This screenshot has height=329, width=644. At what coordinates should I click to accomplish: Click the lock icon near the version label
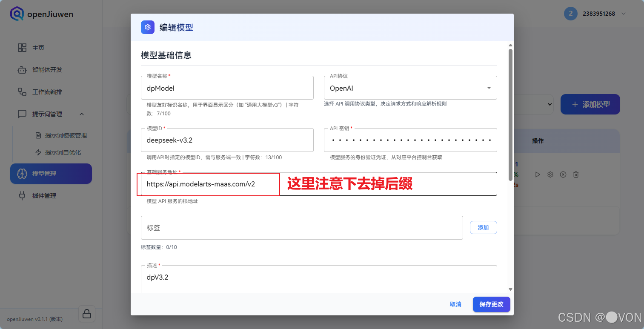tap(86, 313)
